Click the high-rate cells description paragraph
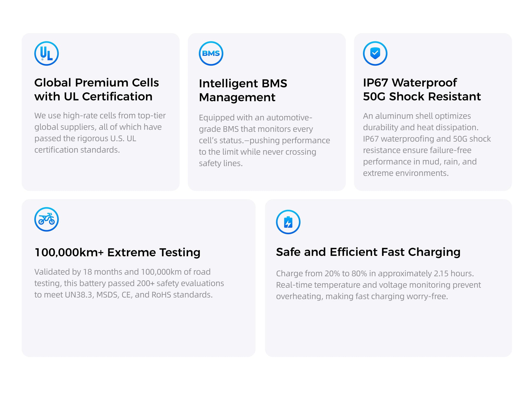The height and width of the screenshot is (404, 532). pyautogui.click(x=100, y=133)
